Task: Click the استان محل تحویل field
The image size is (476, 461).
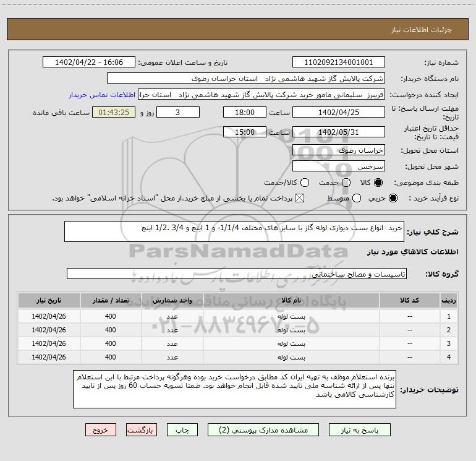Action: coord(338,150)
